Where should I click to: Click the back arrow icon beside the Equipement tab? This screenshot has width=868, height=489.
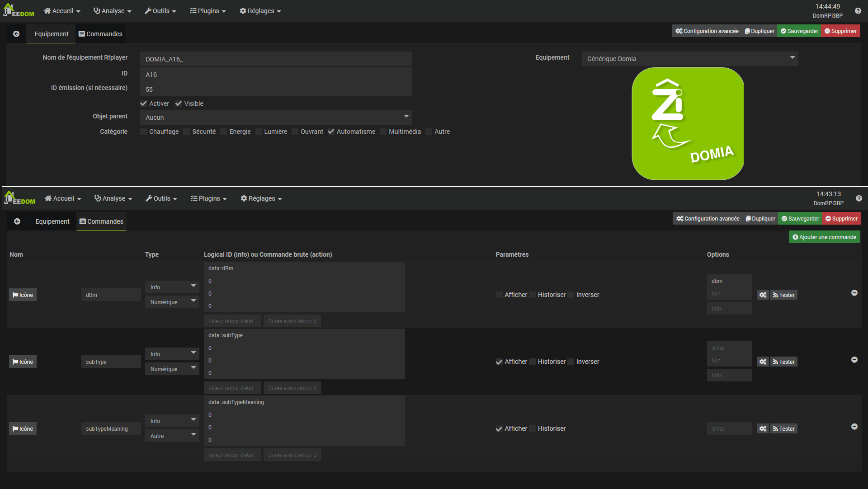(x=16, y=34)
